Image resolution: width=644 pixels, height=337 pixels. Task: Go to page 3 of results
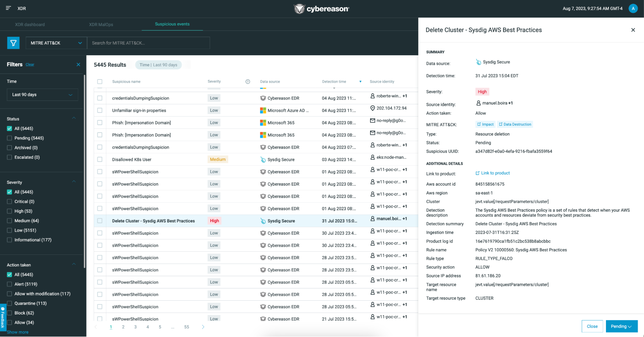[x=135, y=327]
